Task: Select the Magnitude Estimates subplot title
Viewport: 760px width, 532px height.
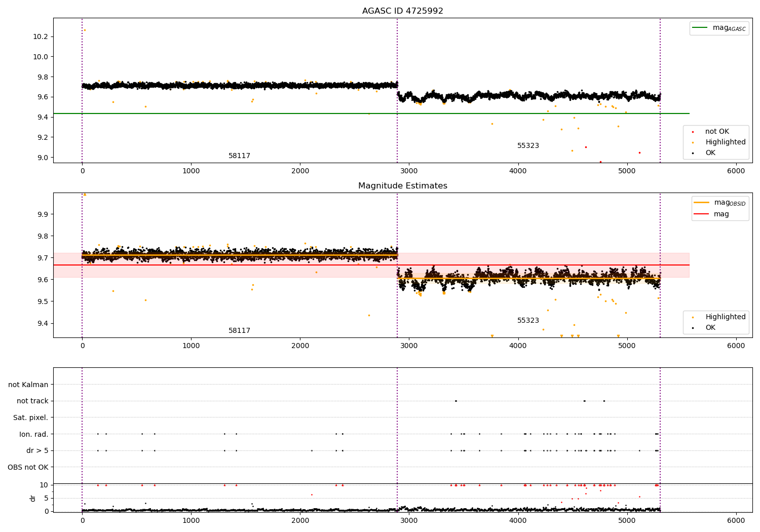Action: pyautogui.click(x=402, y=186)
